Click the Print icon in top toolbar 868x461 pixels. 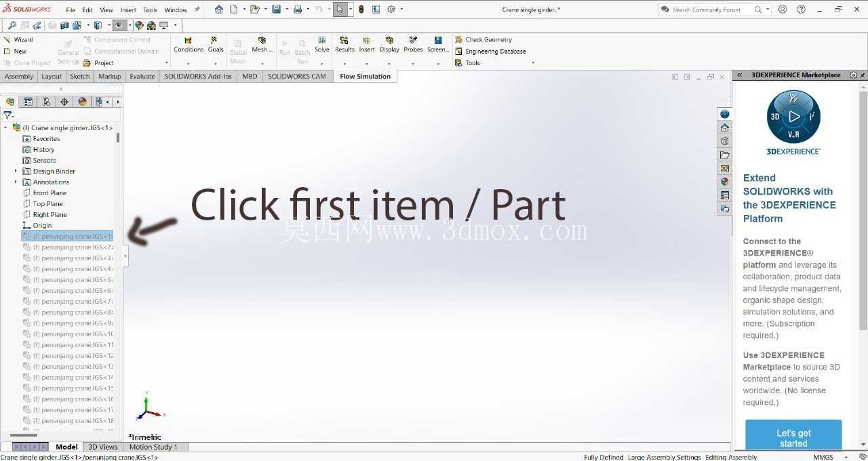(297, 9)
